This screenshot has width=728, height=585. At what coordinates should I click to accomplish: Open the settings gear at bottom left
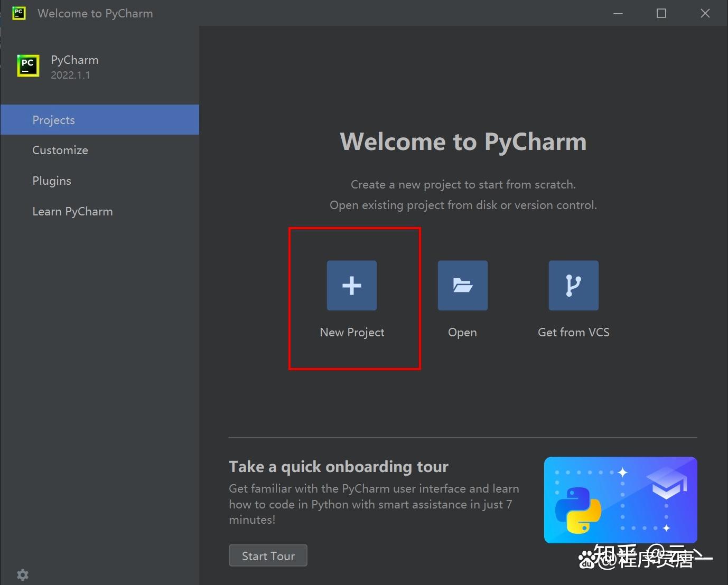click(x=22, y=574)
